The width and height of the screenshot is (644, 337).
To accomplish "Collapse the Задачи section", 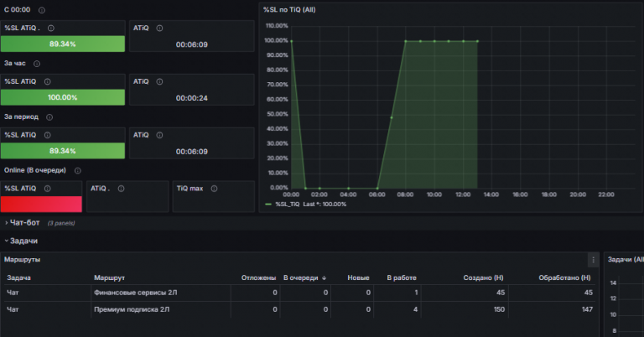I will pos(20,241).
